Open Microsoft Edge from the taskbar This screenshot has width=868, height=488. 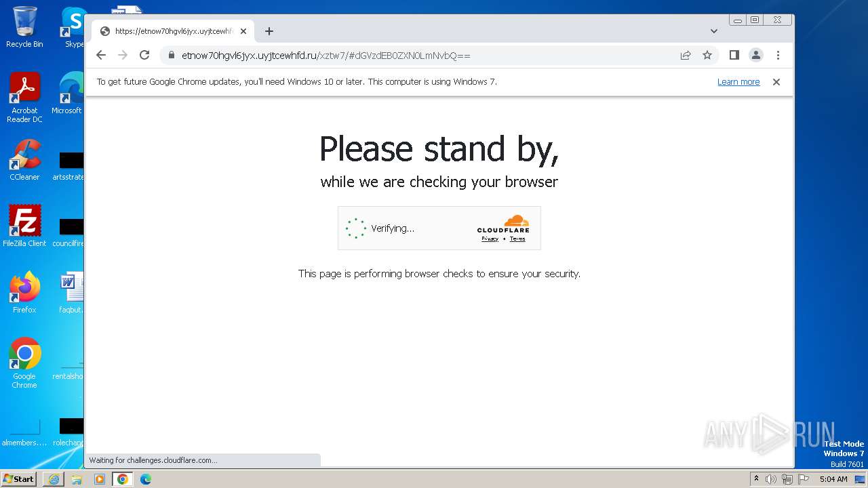tap(146, 479)
